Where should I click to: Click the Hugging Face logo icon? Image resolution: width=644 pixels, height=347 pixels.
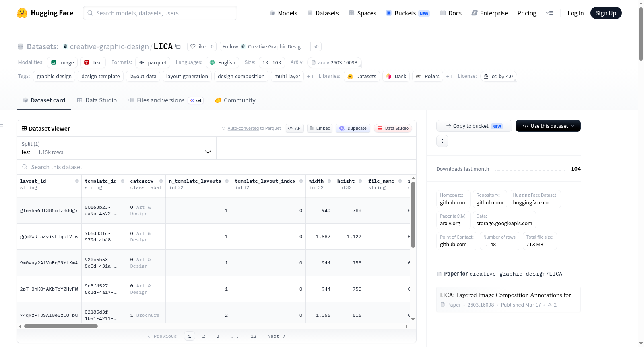coord(22,13)
